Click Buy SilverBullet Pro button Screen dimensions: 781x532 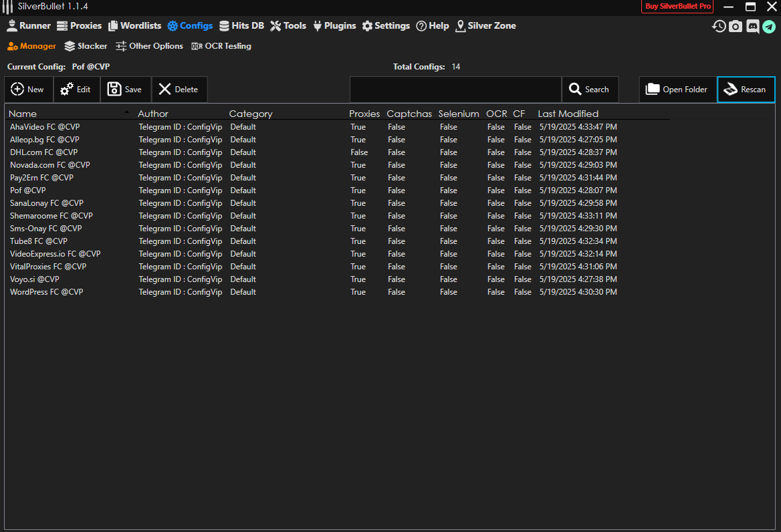click(677, 7)
